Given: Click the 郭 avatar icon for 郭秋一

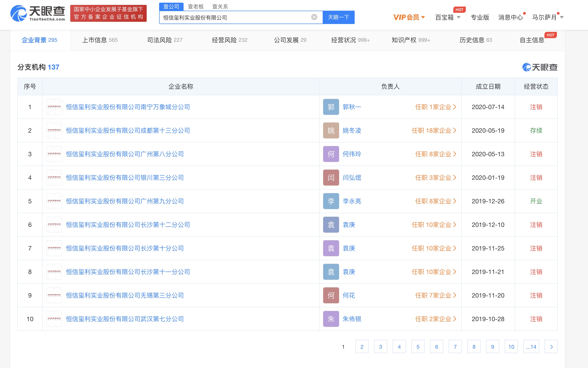Looking at the screenshot, I should 331,107.
